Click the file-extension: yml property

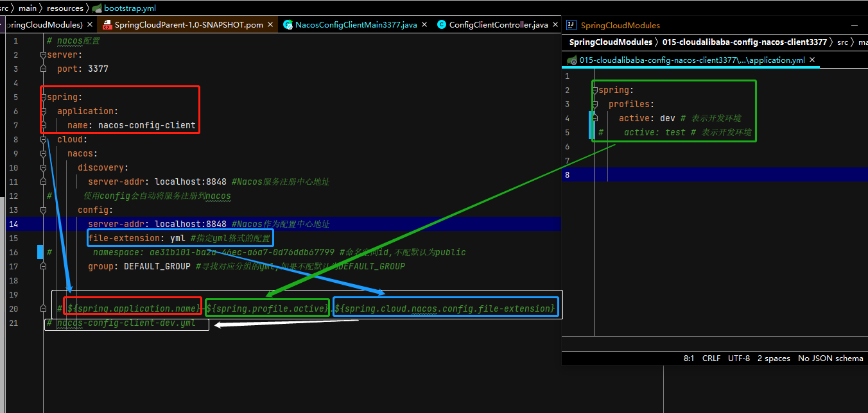[x=137, y=238]
